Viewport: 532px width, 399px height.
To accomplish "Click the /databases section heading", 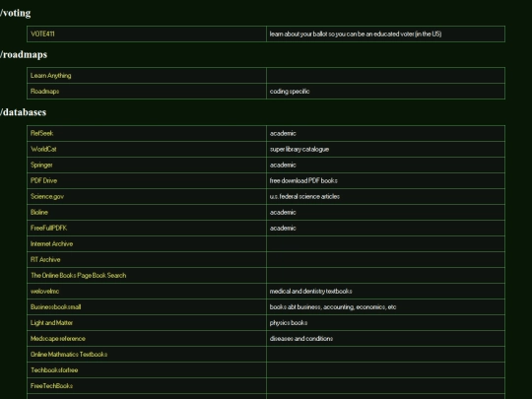I will [23, 112].
